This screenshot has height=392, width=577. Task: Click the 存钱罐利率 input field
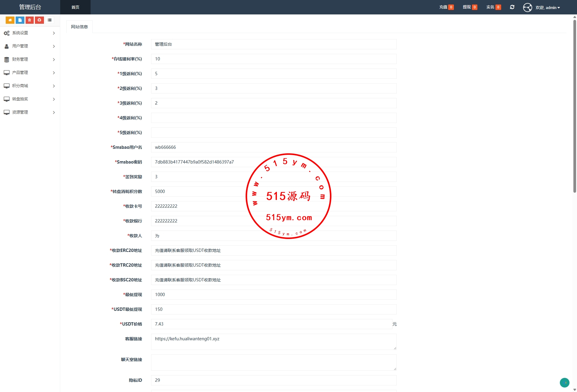click(273, 59)
